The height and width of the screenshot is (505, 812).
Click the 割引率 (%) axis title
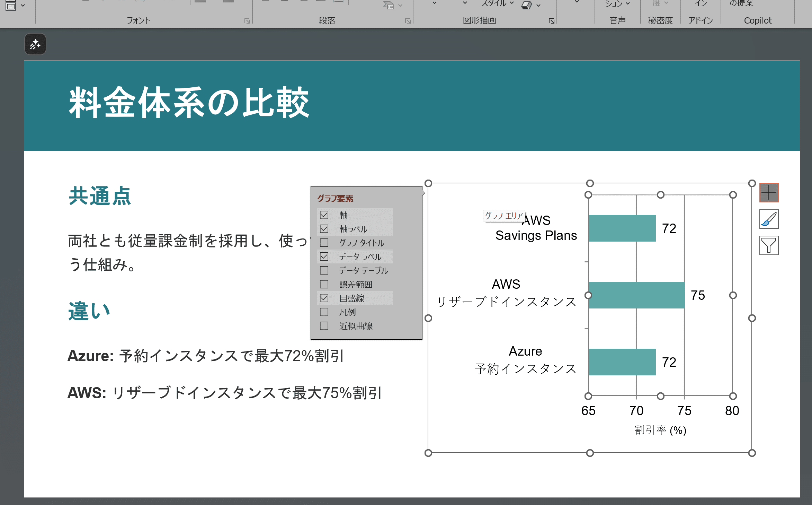(x=660, y=430)
